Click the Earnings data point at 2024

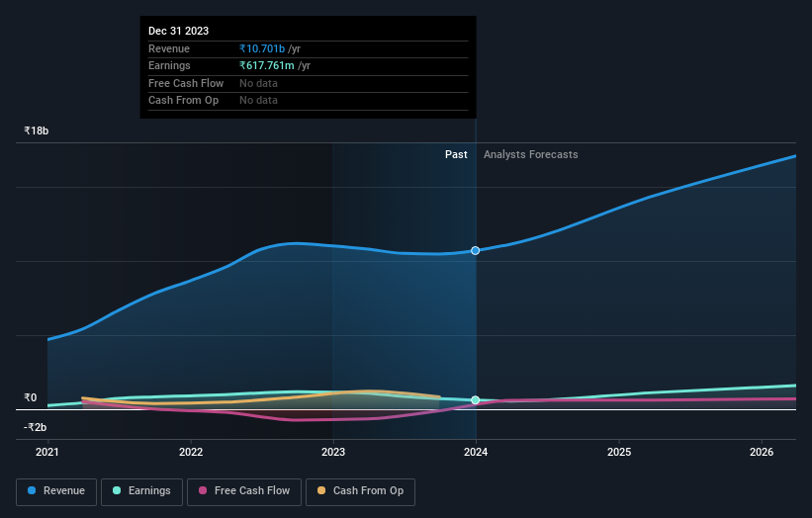click(476, 400)
